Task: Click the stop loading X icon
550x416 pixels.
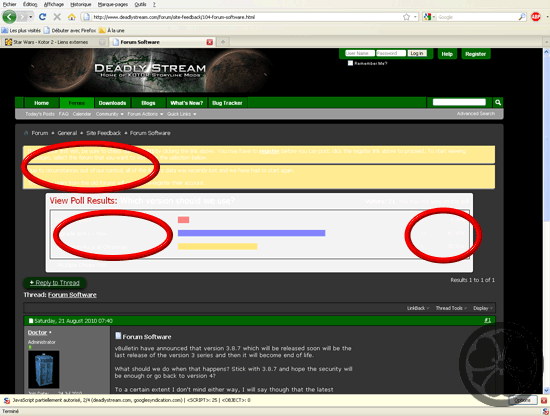Action: (57, 16)
